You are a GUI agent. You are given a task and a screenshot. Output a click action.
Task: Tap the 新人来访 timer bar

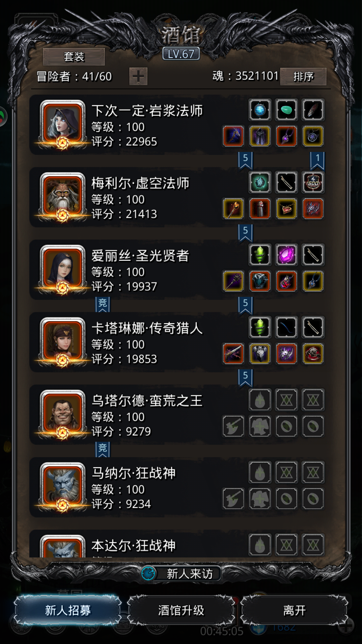181,574
